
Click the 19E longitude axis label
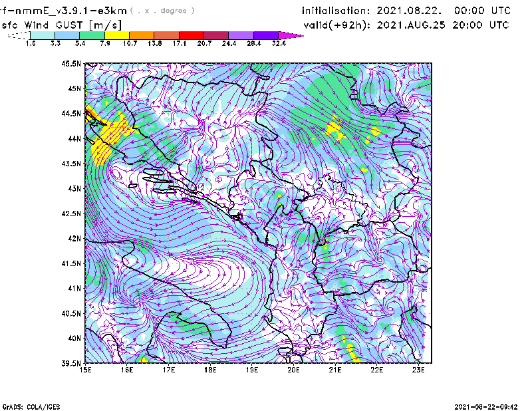pyautogui.click(x=252, y=370)
